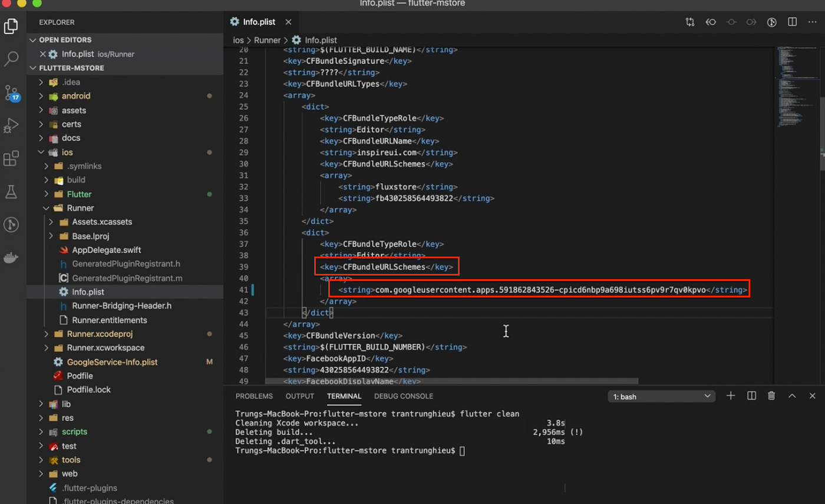Open GoogleService-Info.plist file

[x=112, y=362]
